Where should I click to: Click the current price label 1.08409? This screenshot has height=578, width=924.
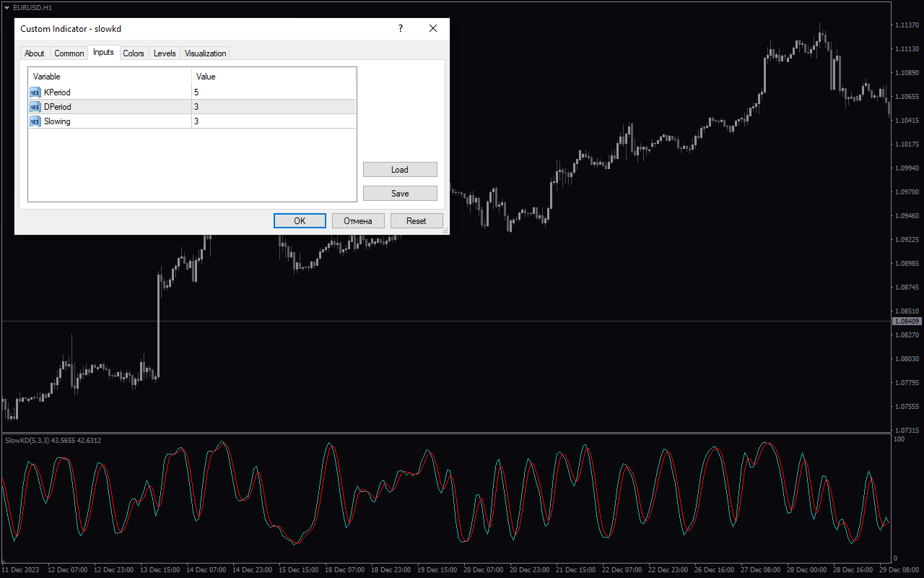coord(907,321)
